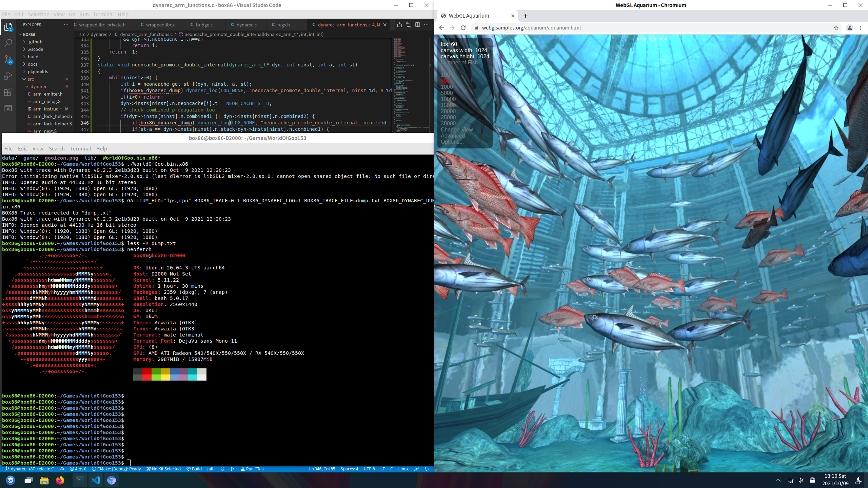
Task: Open the Extensions view icon
Action: tap(8, 92)
